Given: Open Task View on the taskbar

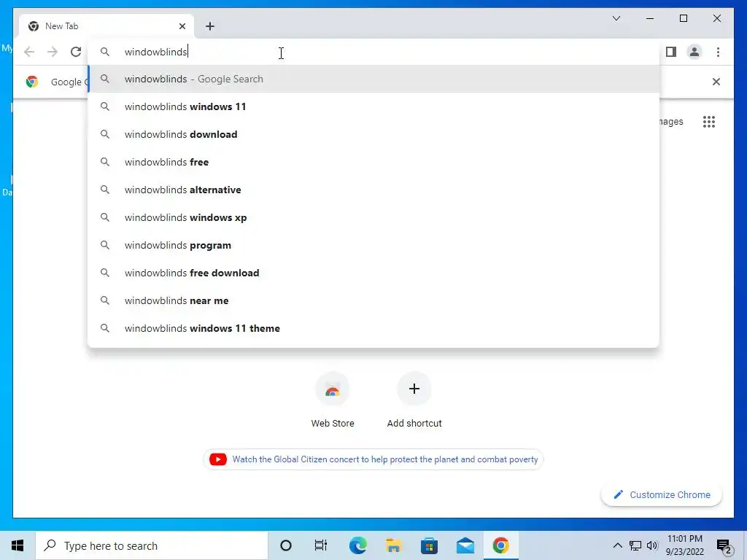Looking at the screenshot, I should [321, 545].
